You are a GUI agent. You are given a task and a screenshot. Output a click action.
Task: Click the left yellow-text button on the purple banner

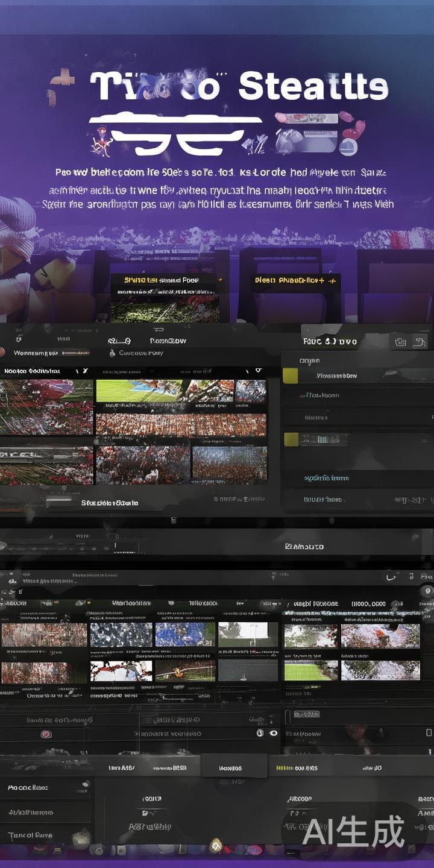tap(161, 280)
